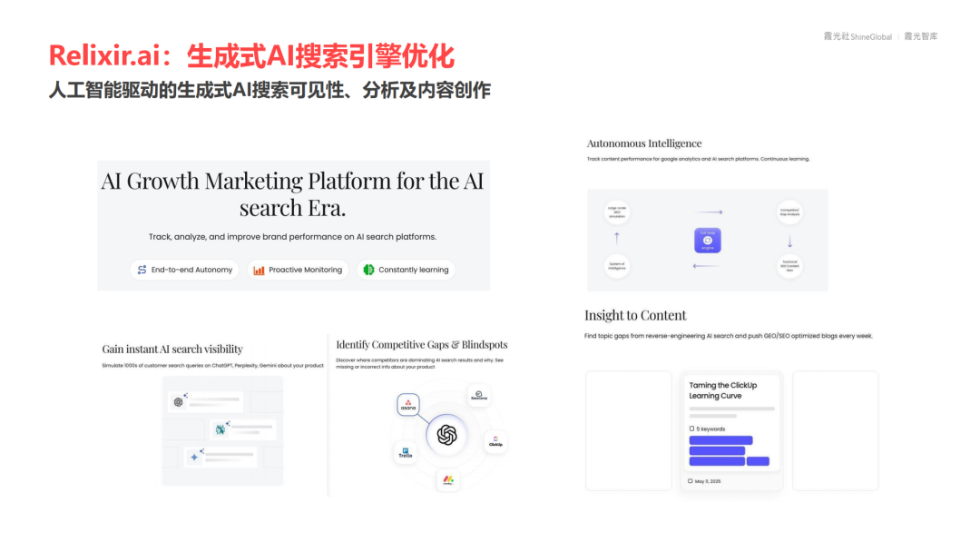Click the Large-scale SEO simulation node
Viewport: 980px width, 552px height.
[x=617, y=212]
